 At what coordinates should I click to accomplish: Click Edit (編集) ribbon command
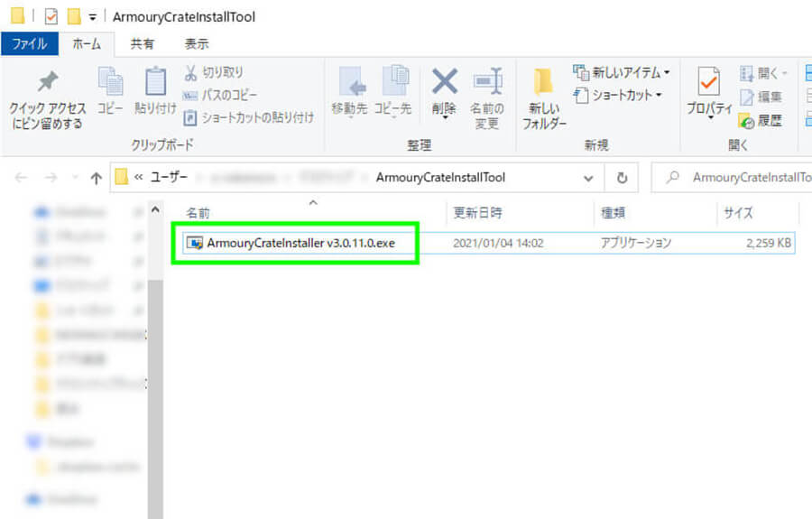pyautogui.click(x=761, y=97)
